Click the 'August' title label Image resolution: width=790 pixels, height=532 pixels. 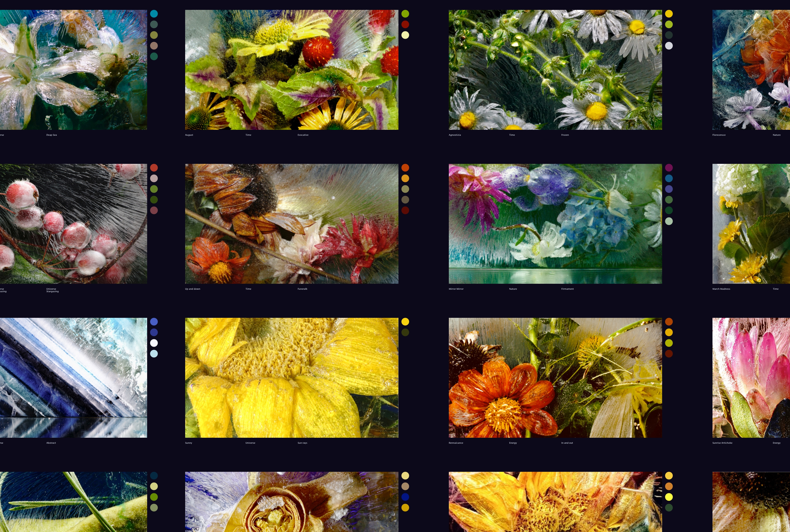pyautogui.click(x=189, y=135)
